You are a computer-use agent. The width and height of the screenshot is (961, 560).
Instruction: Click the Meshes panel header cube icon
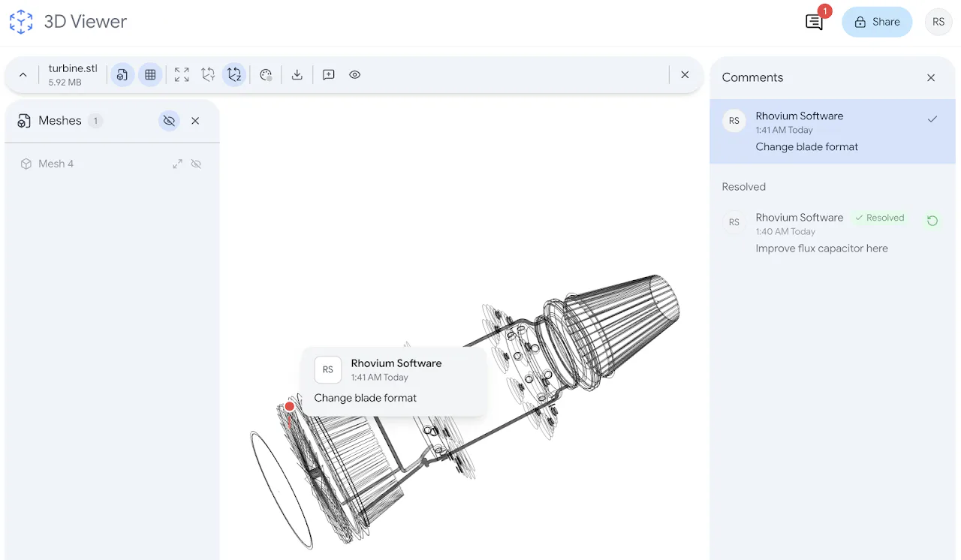pos(24,121)
